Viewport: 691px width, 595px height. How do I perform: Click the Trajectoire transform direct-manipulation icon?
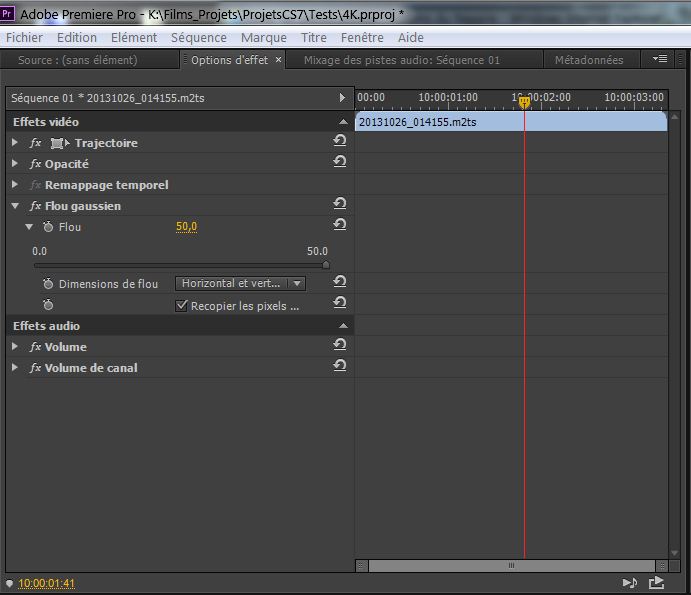pos(60,143)
